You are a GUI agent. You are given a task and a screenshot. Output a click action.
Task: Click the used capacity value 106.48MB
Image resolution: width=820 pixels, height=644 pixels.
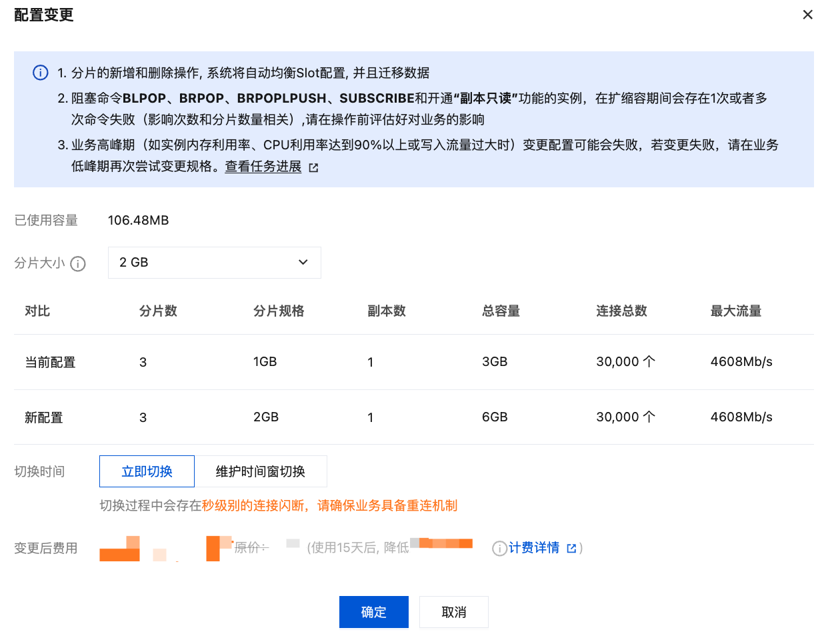138,220
